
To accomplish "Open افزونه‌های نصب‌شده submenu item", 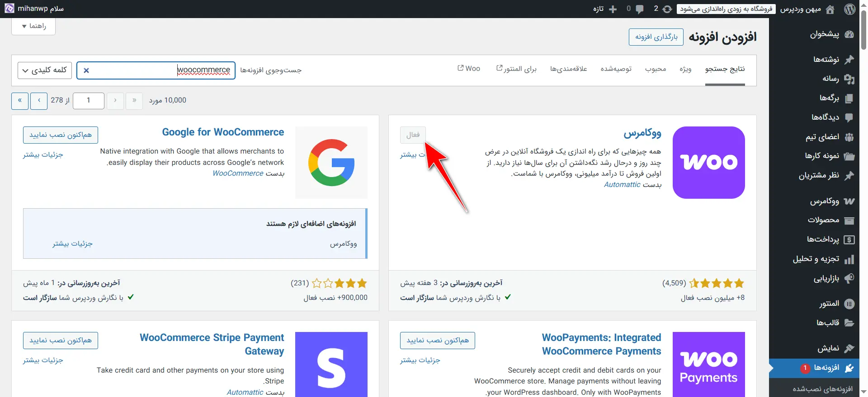I will [x=822, y=389].
